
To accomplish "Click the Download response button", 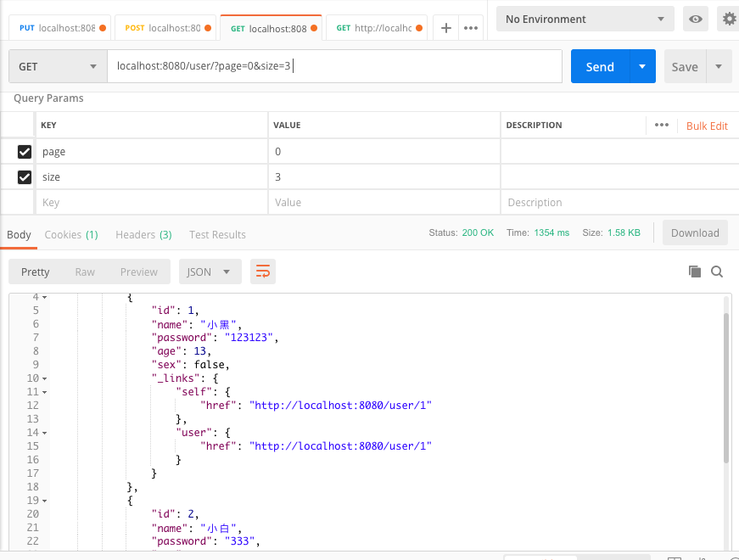I will coord(695,232).
